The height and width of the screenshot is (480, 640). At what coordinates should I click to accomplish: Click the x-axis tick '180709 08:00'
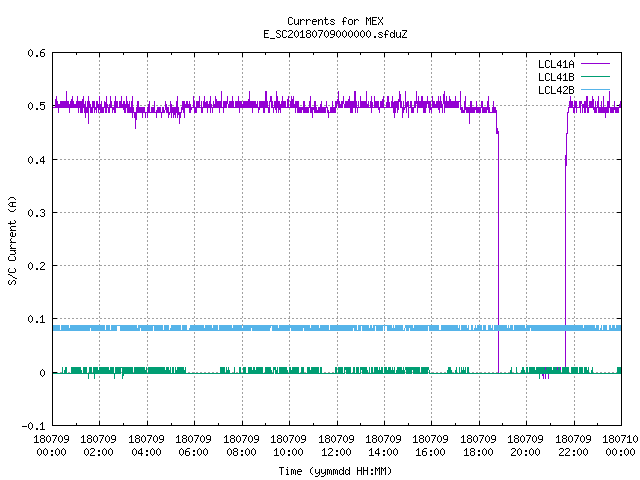coord(241,446)
